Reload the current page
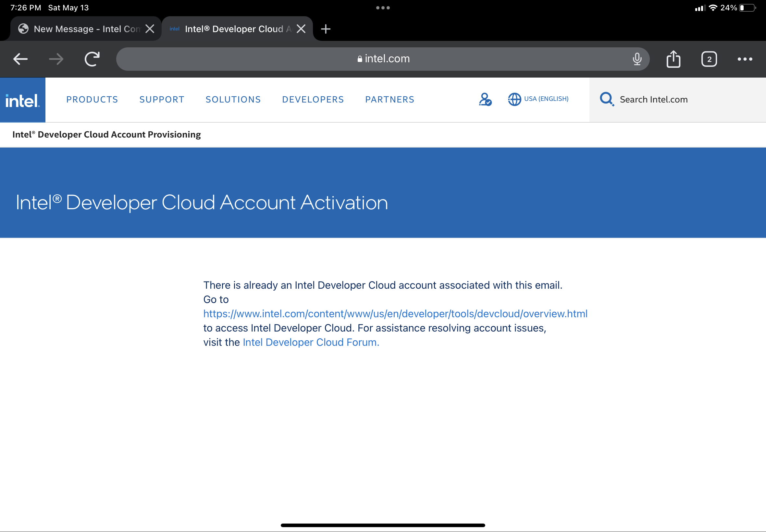766x532 pixels. pos(93,59)
